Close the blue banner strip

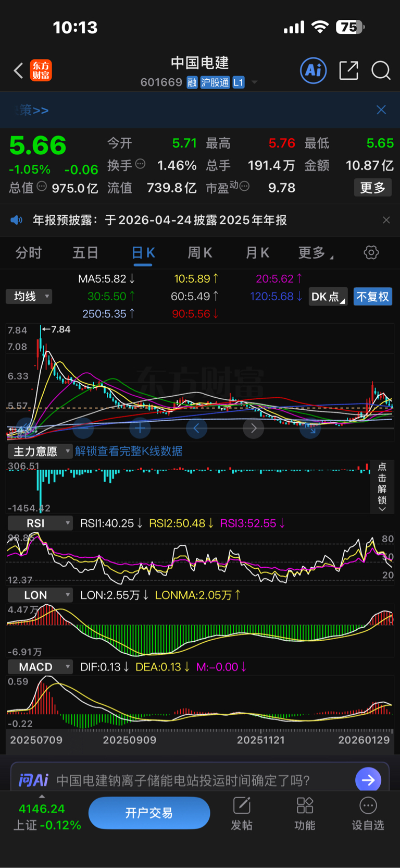pos(381,109)
